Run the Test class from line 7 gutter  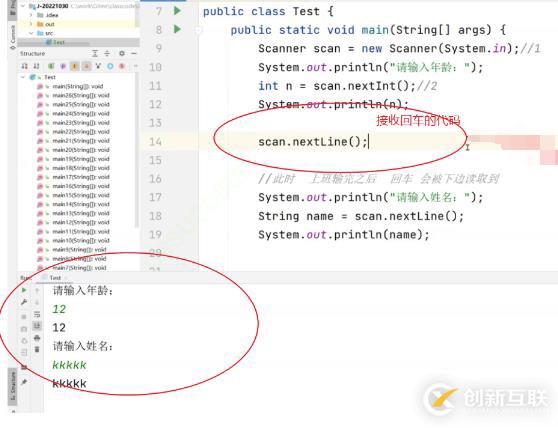(x=177, y=11)
